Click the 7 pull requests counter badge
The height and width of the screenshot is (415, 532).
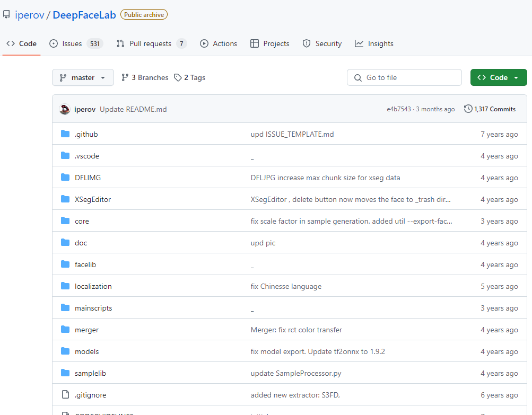[x=181, y=44]
